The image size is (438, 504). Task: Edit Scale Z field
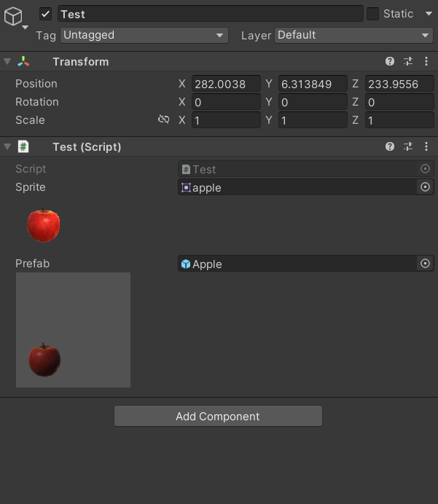[399, 120]
